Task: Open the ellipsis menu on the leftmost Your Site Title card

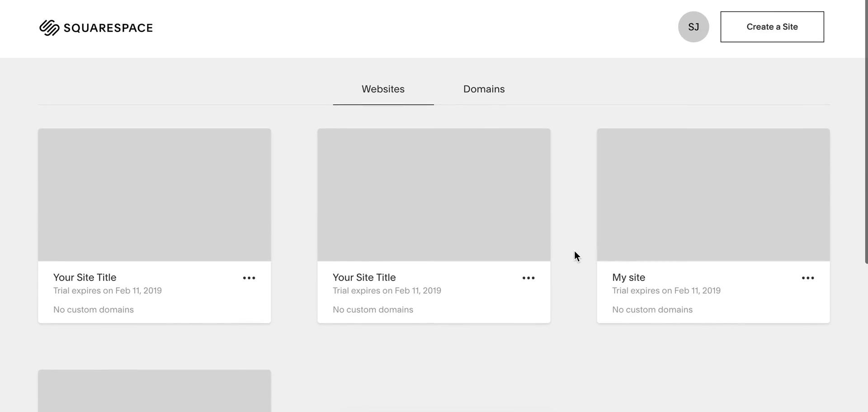Action: pyautogui.click(x=249, y=278)
